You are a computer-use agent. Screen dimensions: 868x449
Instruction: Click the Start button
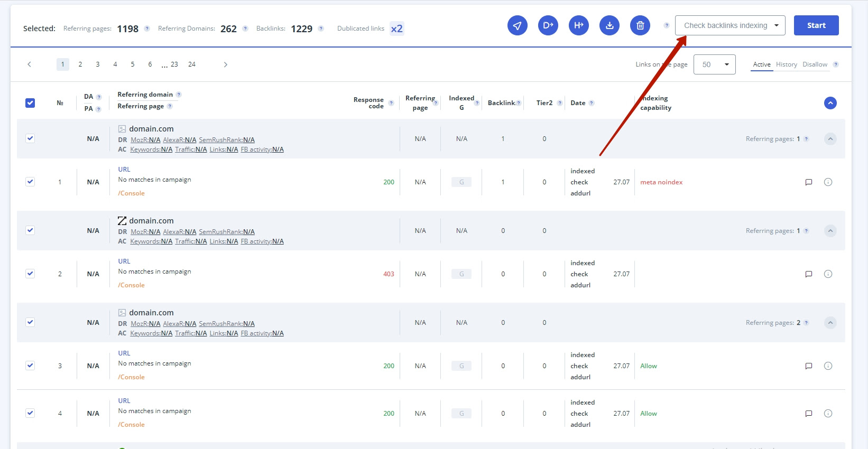(816, 25)
